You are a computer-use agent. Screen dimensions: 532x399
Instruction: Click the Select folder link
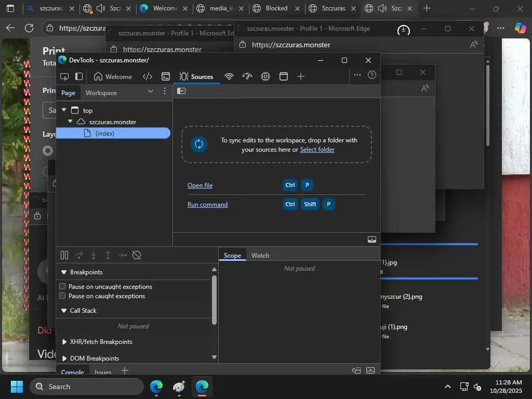click(317, 150)
